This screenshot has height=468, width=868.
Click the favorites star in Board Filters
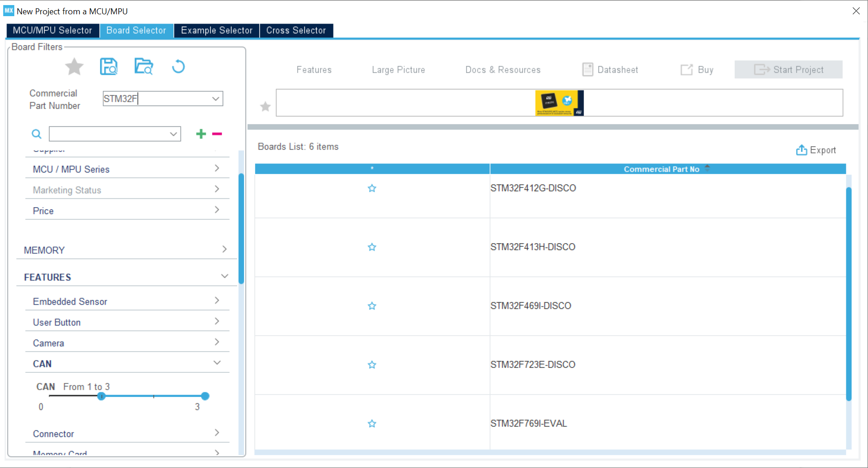coord(74,67)
